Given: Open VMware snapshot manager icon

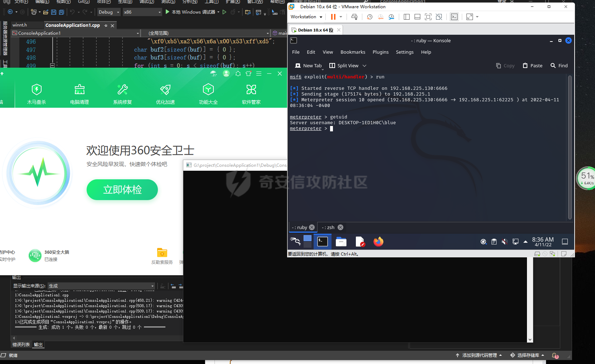Looking at the screenshot, I should point(391,17).
